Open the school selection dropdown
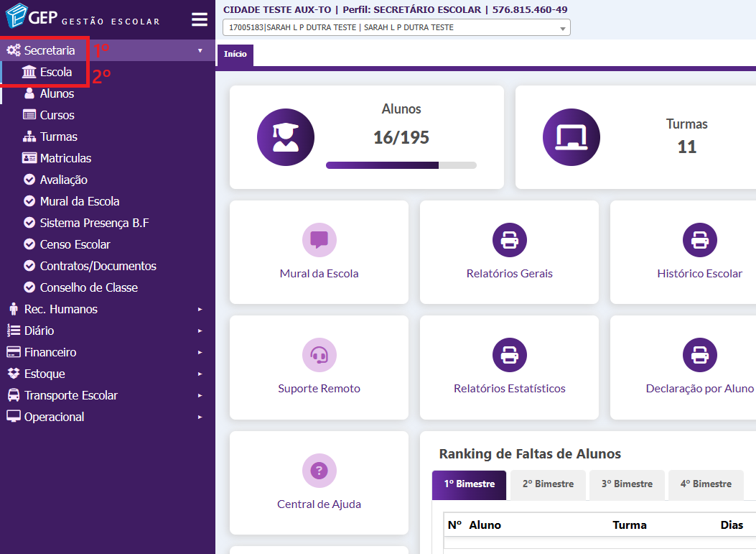756x554 pixels. pos(396,28)
